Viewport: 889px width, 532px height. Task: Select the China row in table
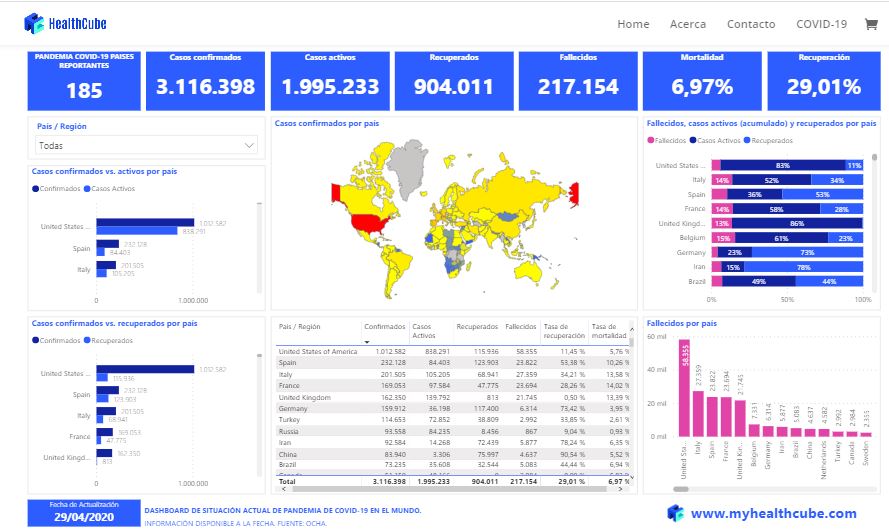[454, 454]
